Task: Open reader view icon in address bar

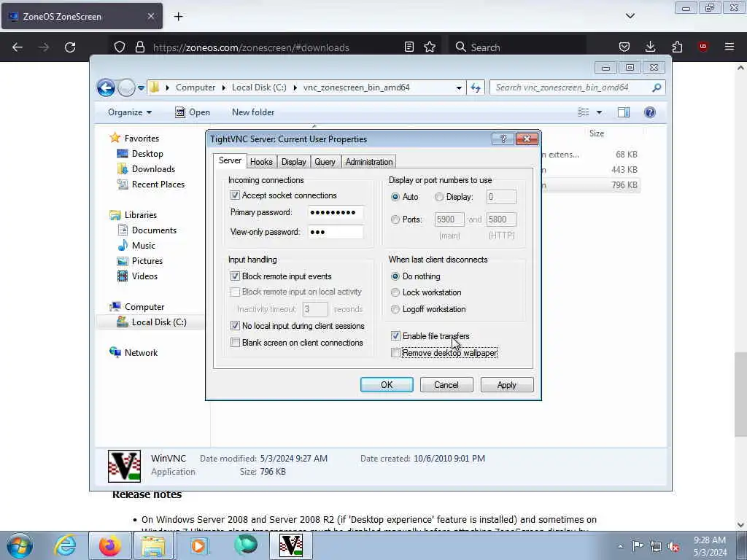Action: click(409, 47)
